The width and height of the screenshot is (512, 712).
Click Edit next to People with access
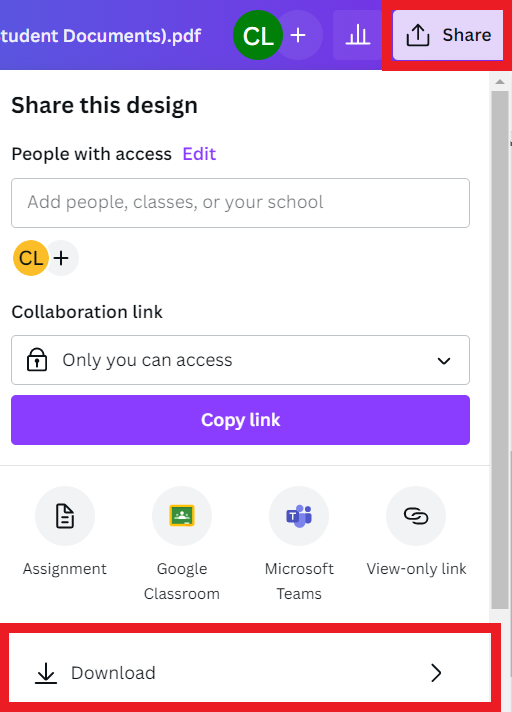(x=199, y=154)
